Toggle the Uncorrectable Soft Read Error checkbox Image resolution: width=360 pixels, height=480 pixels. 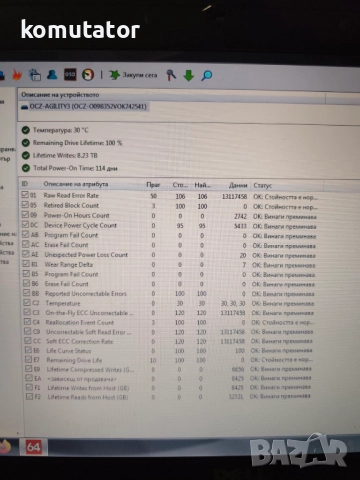28,331
